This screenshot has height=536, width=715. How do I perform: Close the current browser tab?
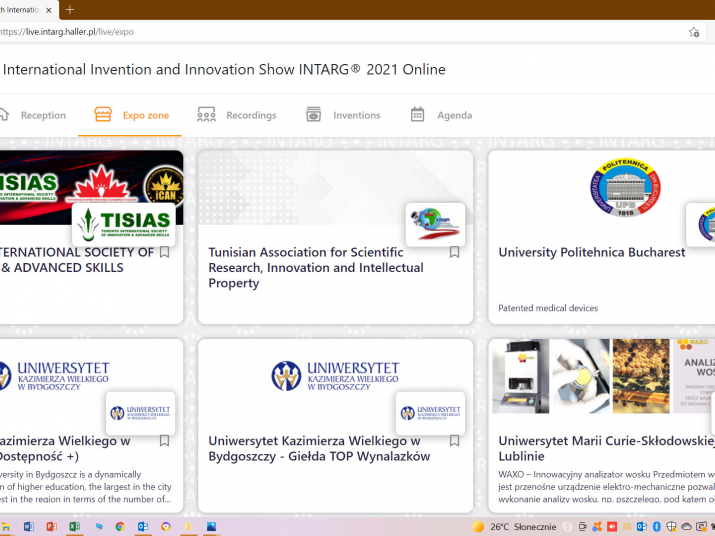49,10
